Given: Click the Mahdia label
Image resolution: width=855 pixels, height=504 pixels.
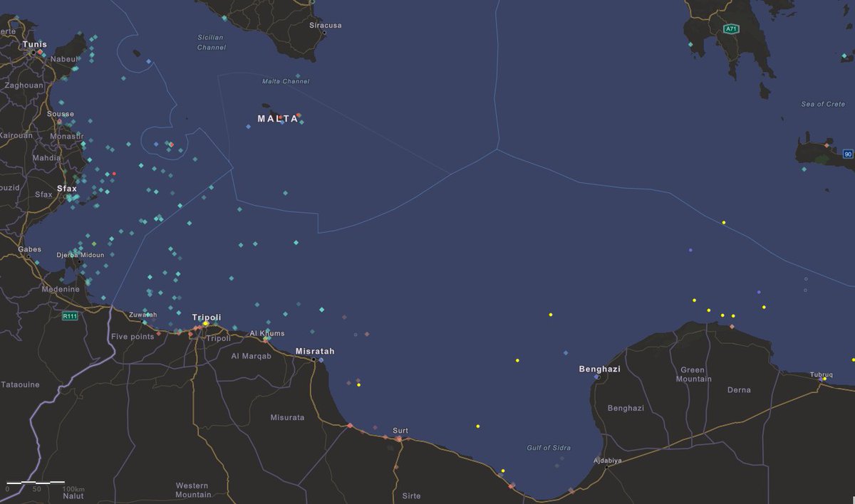Looking at the screenshot, I should coord(46,158).
